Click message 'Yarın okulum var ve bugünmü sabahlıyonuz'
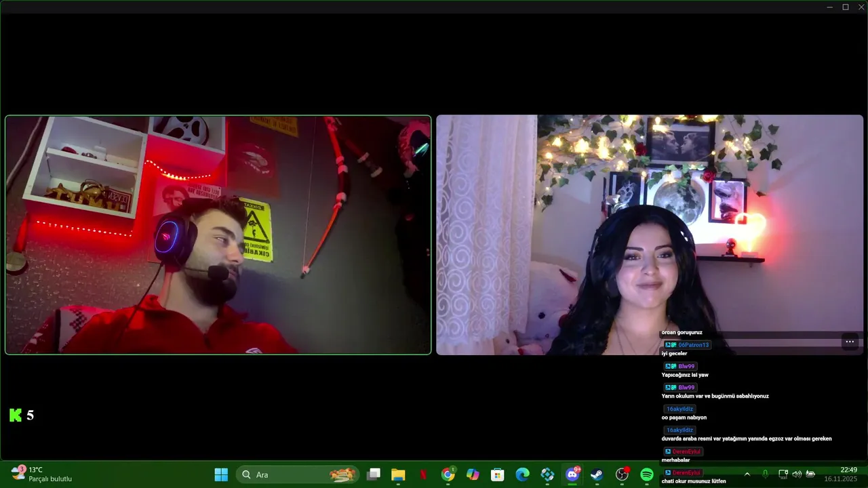The width and height of the screenshot is (868, 488). pyautogui.click(x=715, y=396)
